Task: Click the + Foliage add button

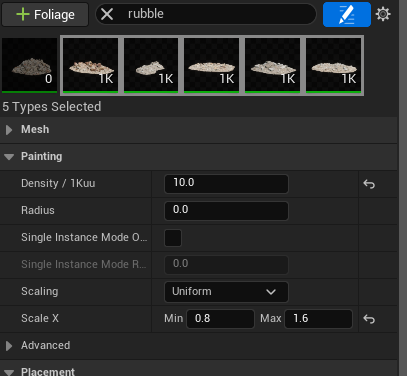Action: pos(45,15)
